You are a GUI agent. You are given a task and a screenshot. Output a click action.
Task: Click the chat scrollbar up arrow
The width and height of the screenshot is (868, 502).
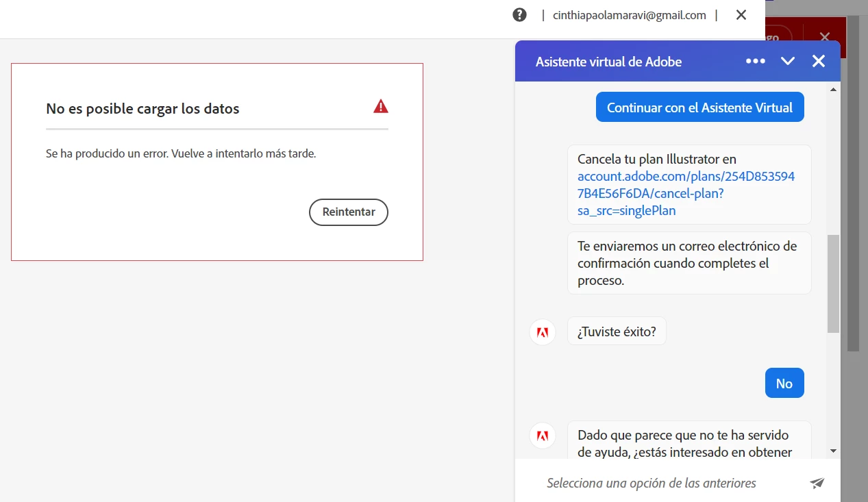[834, 90]
